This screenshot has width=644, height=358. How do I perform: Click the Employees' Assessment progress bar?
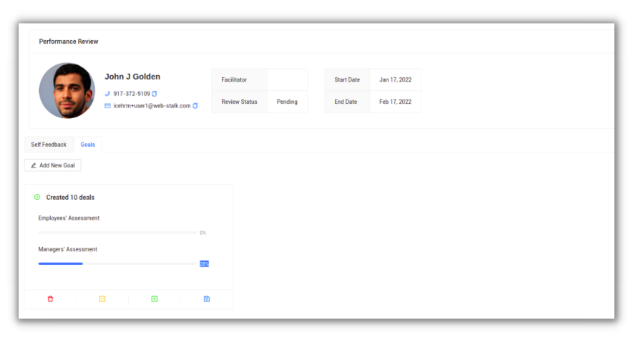[117, 233]
